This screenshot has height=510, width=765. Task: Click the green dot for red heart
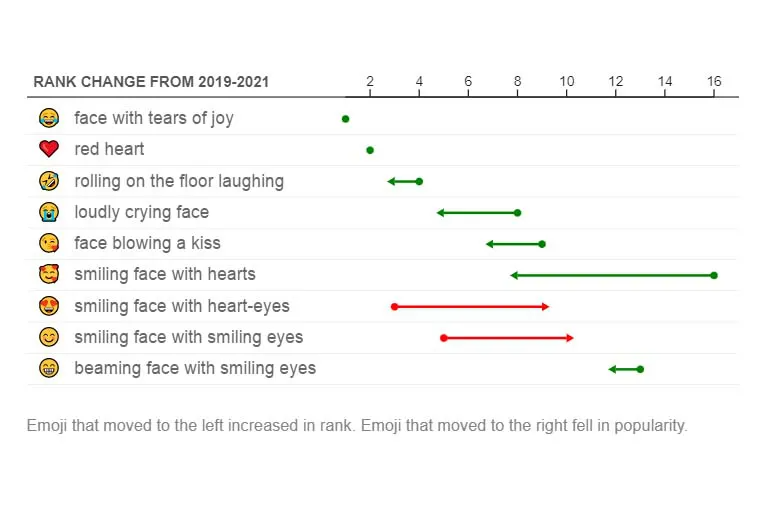click(370, 150)
